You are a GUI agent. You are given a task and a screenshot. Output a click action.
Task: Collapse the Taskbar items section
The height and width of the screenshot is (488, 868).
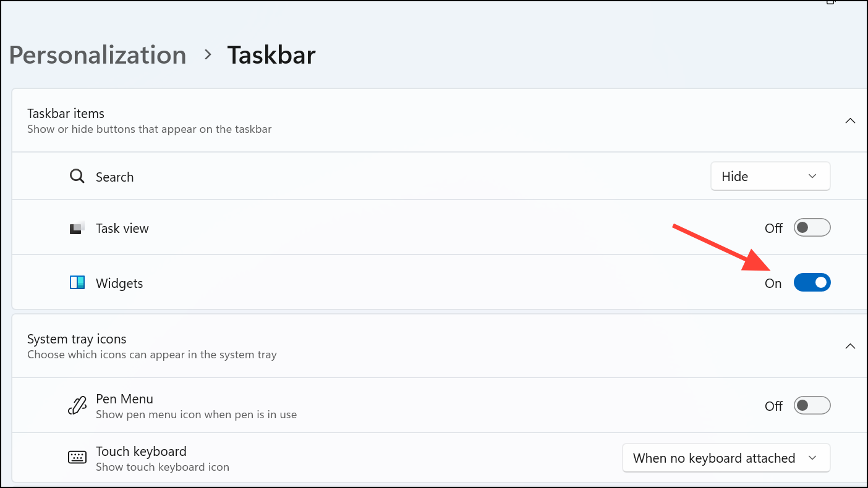point(850,121)
